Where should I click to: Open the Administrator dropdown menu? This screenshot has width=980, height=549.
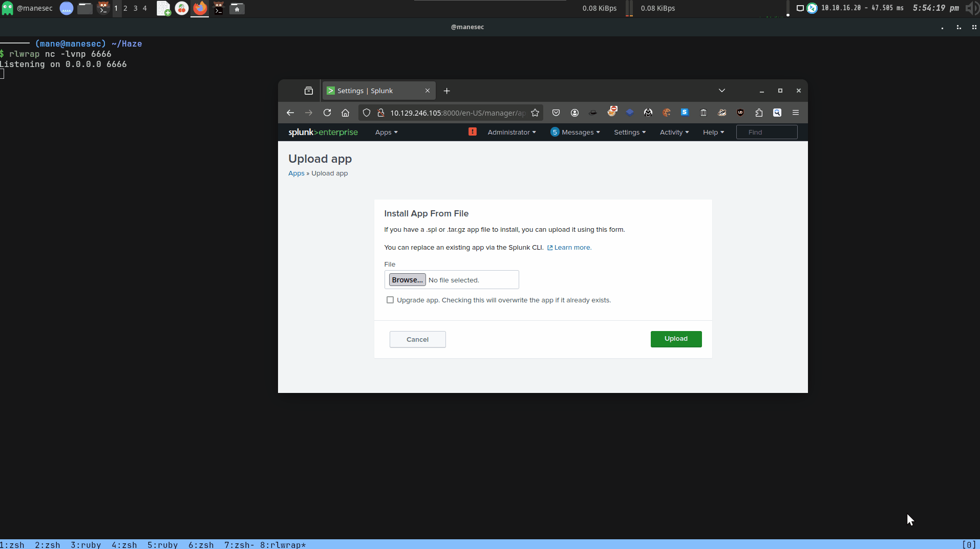click(512, 132)
